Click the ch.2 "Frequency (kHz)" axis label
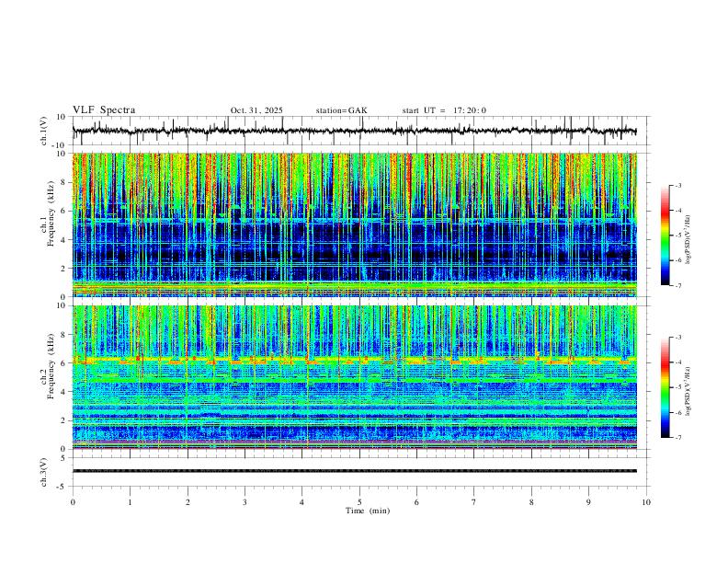Viewport: 728px width, 563px height. pos(51,366)
